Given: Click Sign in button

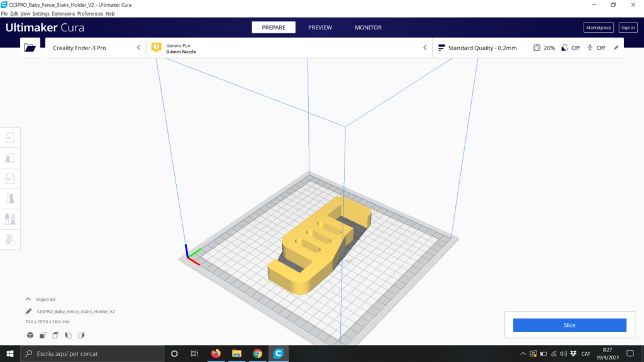Looking at the screenshot, I should click(x=628, y=28).
